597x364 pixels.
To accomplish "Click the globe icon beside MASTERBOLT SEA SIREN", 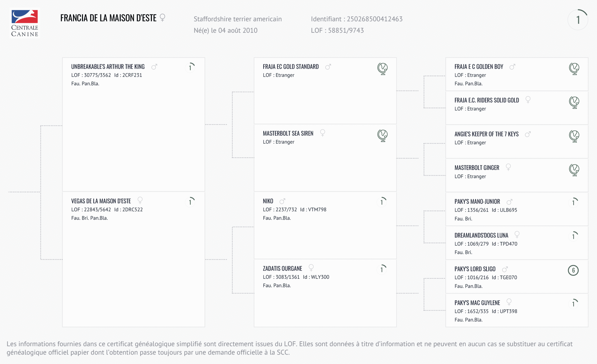I will (x=383, y=135).
